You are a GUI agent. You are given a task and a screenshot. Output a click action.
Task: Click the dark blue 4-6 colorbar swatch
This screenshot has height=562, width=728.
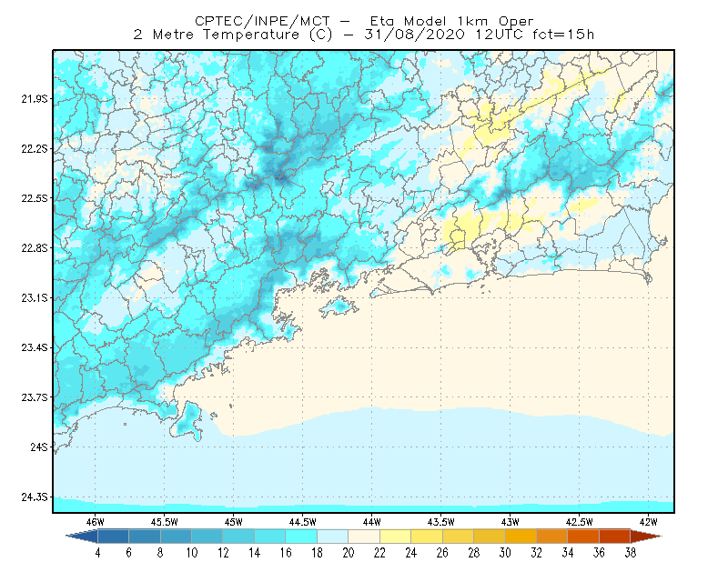tap(113, 537)
